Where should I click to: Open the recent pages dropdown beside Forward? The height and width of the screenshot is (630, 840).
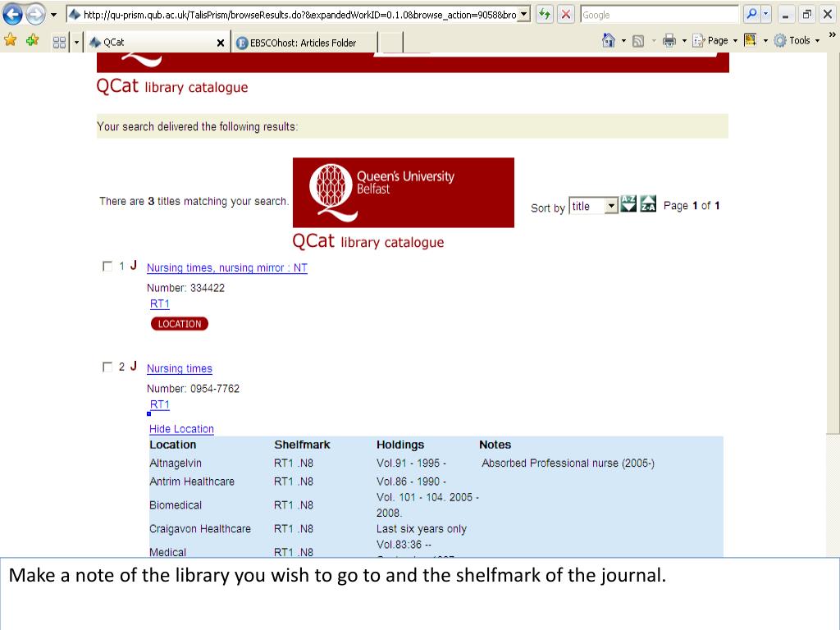(x=53, y=15)
